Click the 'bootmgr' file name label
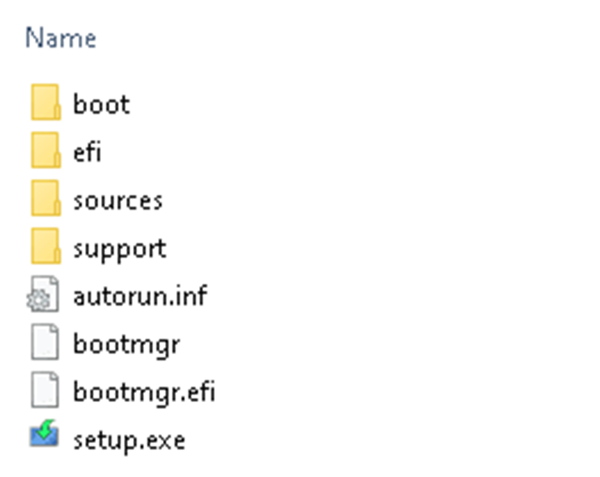This screenshot has width=600, height=477. coord(126,344)
